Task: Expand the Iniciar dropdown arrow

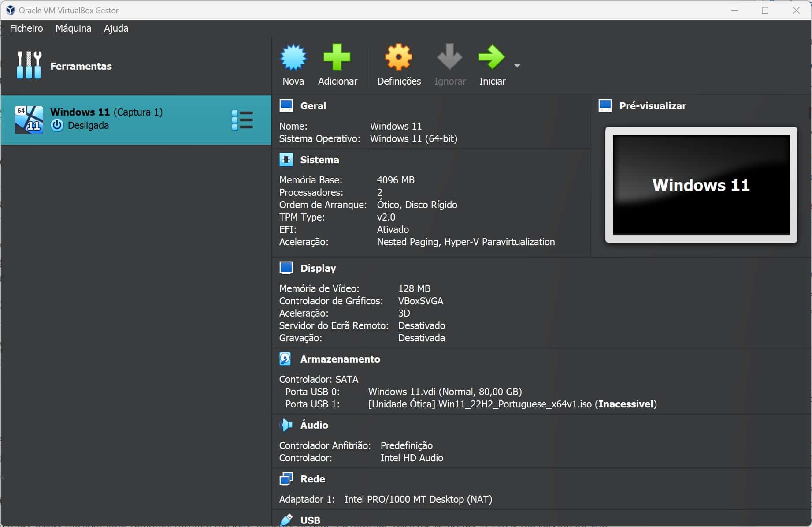Action: click(x=517, y=66)
